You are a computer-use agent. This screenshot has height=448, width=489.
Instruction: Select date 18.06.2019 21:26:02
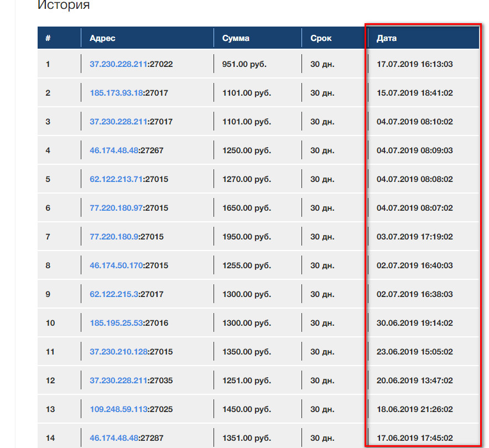414,409
